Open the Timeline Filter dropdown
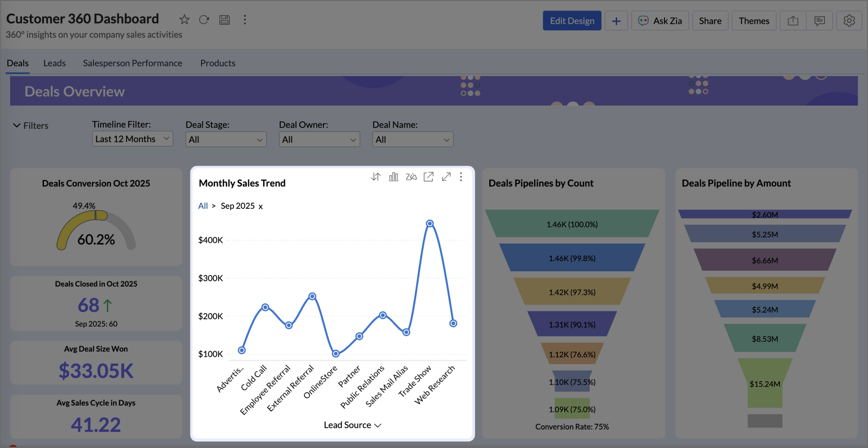868x448 pixels. pyautogui.click(x=132, y=139)
